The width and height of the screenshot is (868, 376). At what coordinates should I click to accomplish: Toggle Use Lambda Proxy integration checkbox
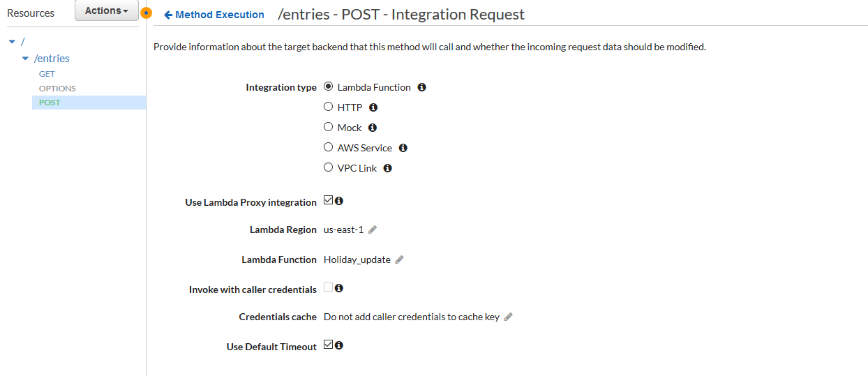pyautogui.click(x=329, y=201)
